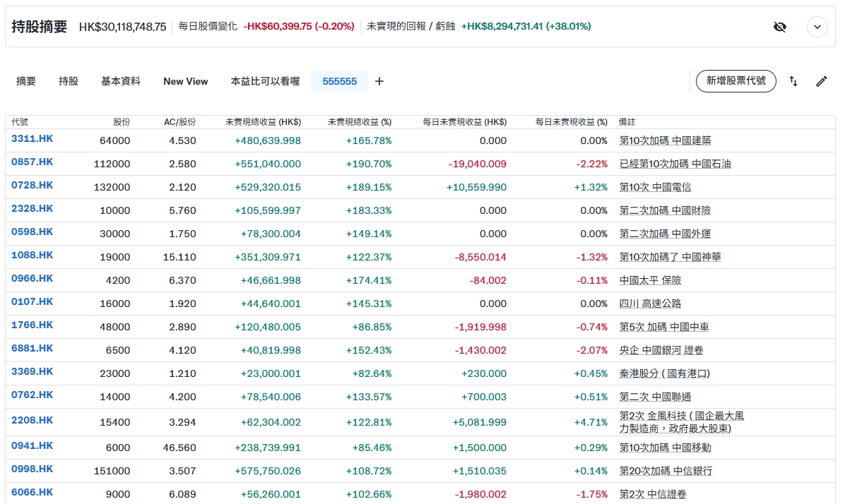The height and width of the screenshot is (504, 845).
Task: Open the 0857.HK ticker link
Action: coord(32,162)
